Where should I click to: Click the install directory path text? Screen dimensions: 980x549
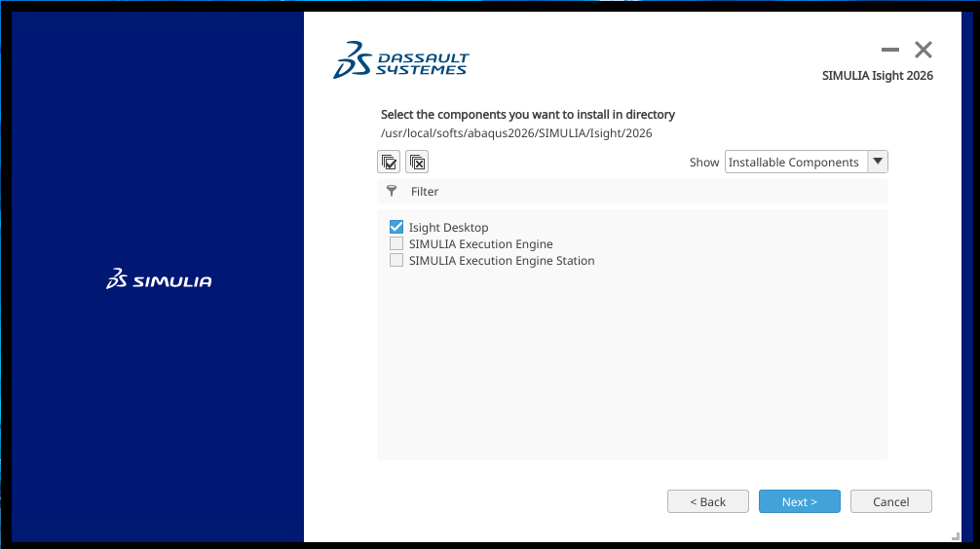point(516,133)
